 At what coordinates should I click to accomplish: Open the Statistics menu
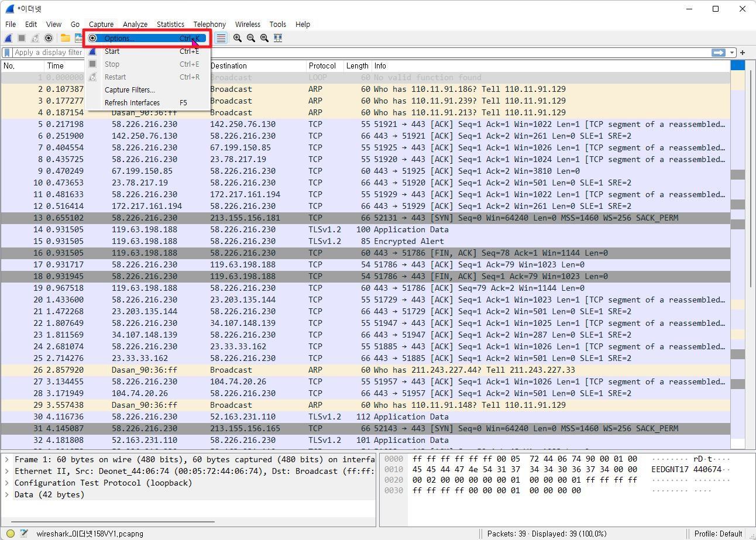click(x=170, y=24)
